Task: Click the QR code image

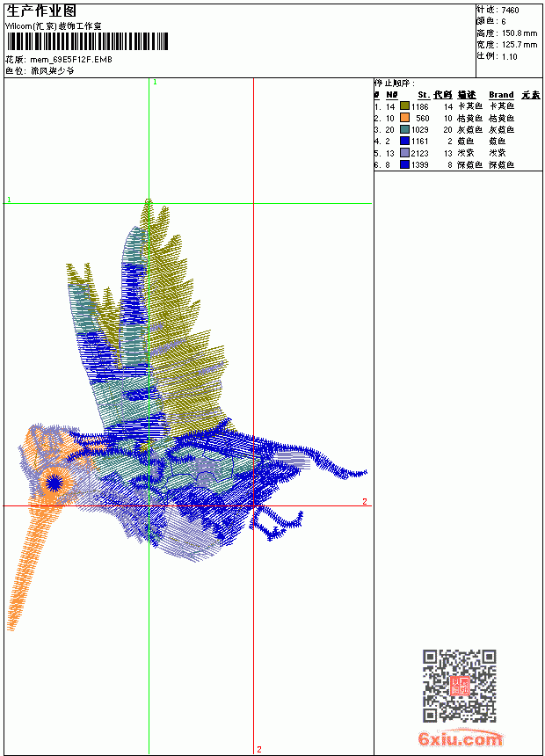Action: coord(459,686)
